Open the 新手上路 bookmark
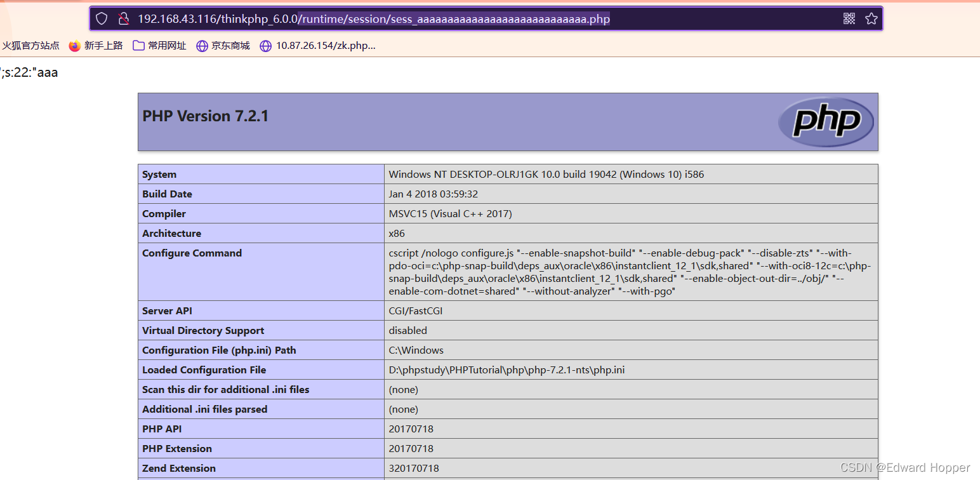The height and width of the screenshot is (480, 980). (x=96, y=45)
